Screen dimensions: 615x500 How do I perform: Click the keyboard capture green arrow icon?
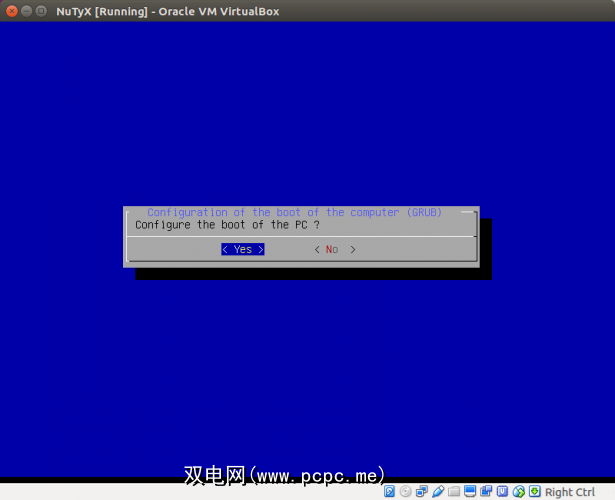535,491
